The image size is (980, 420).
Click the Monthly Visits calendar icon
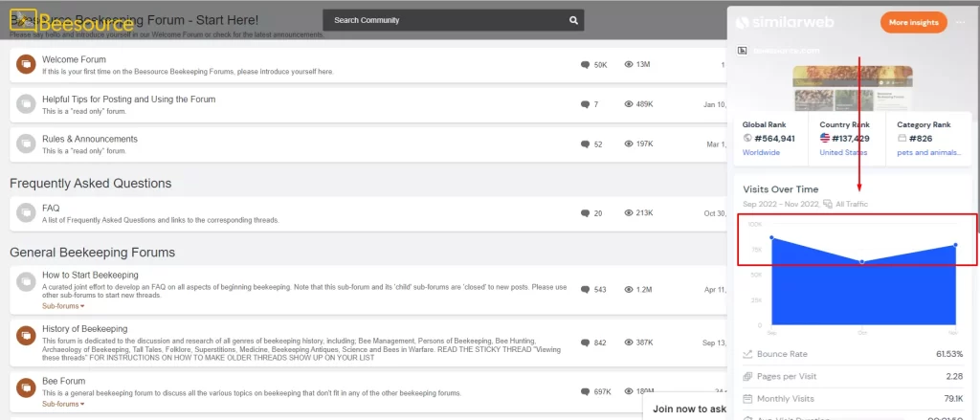747,399
